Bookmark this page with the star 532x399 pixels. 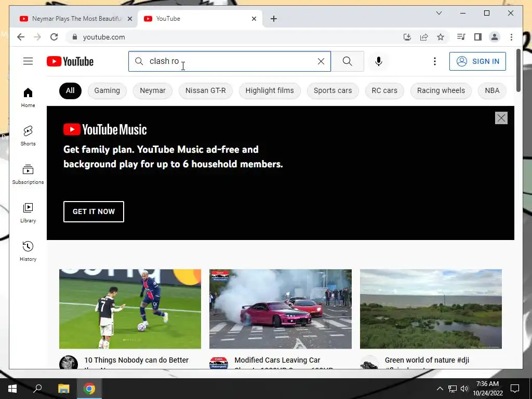click(x=441, y=37)
